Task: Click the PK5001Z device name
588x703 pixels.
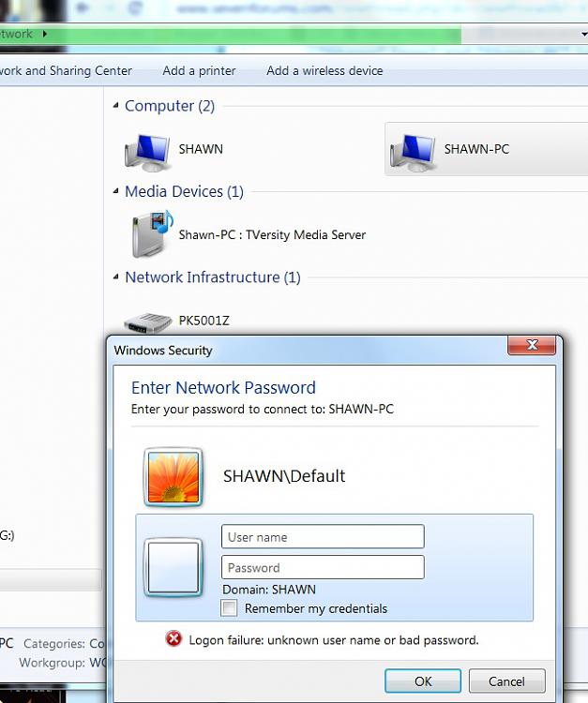Action: pos(204,321)
